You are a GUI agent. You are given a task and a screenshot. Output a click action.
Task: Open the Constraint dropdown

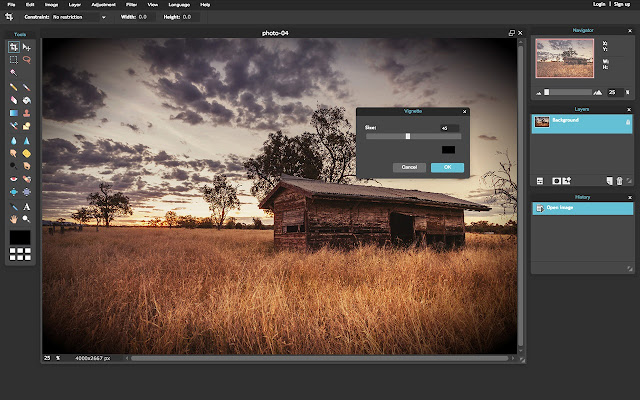tap(79, 17)
